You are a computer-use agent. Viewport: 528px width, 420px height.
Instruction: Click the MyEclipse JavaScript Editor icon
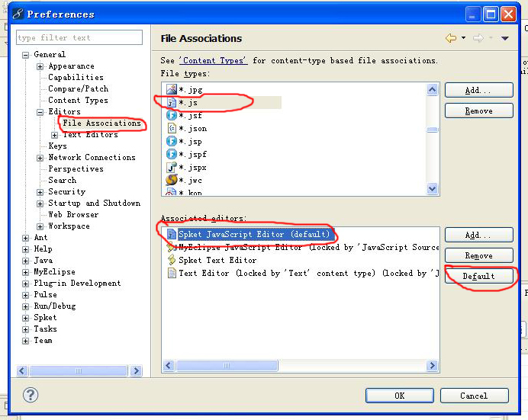172,247
